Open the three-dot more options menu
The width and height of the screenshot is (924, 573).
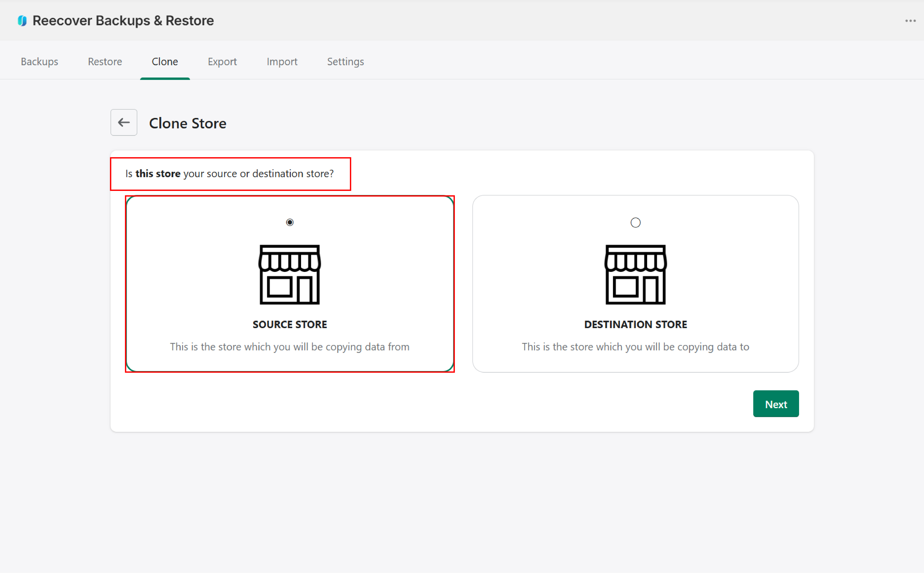910,21
